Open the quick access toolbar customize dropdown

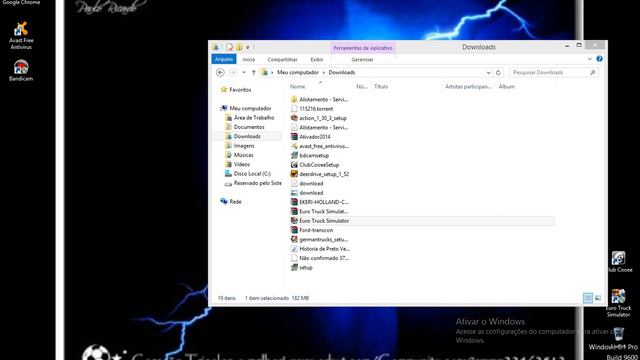(x=248, y=48)
